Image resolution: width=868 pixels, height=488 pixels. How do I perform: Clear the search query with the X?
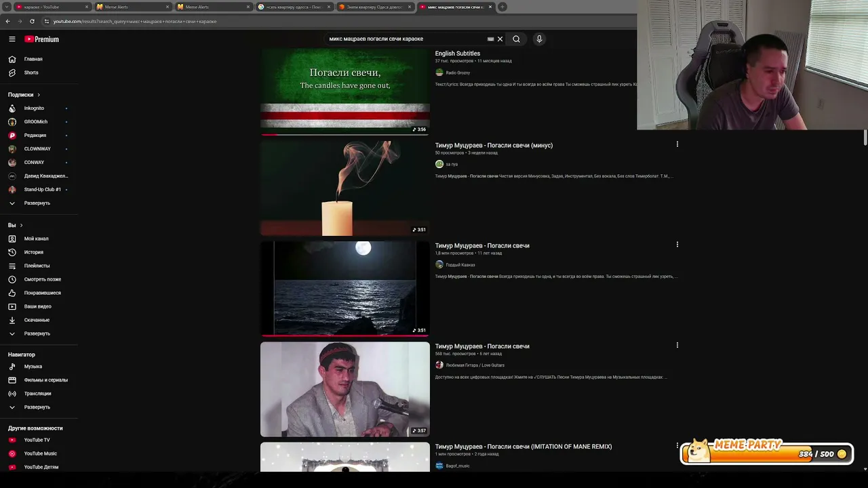(500, 39)
